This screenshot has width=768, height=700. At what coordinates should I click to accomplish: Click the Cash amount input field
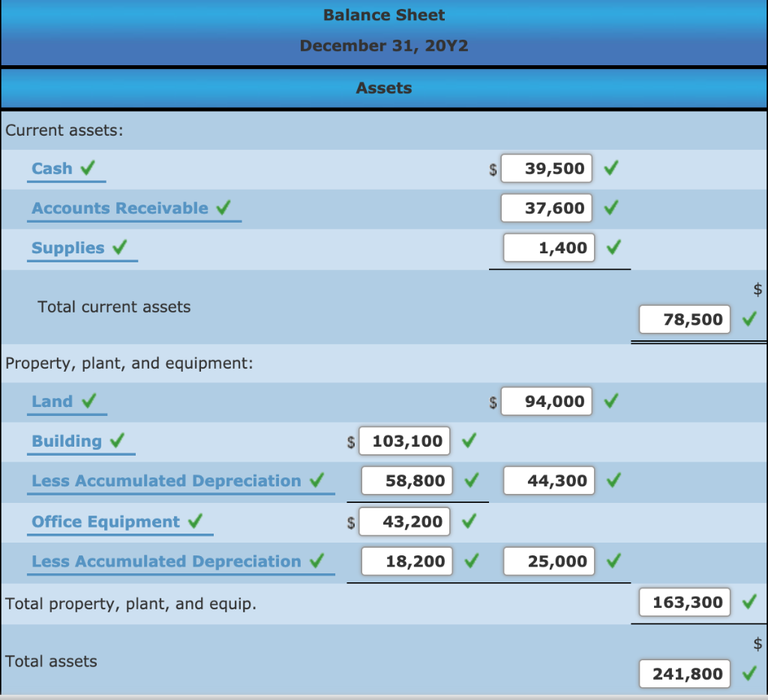[x=546, y=168]
